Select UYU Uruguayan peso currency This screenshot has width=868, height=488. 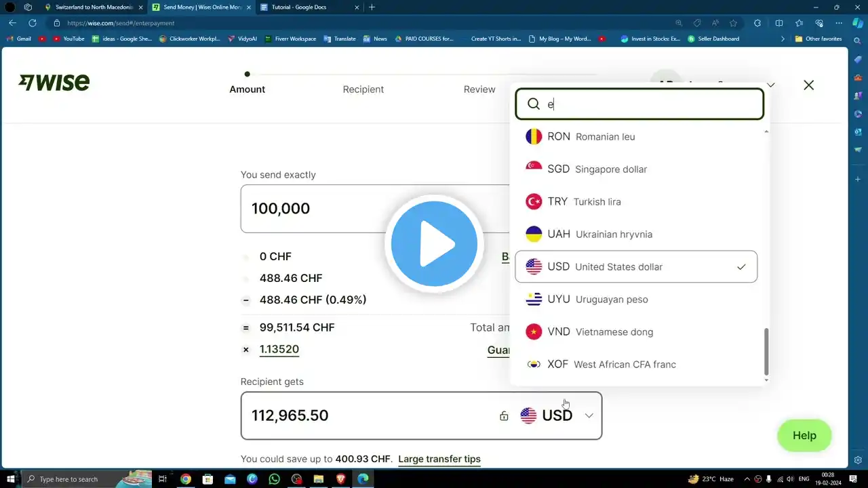pos(636,299)
